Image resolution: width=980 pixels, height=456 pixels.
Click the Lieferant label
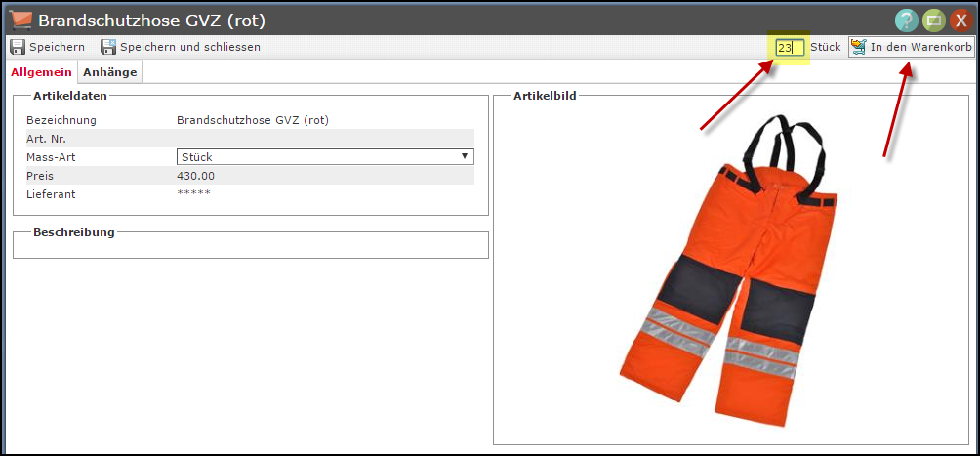(51, 194)
